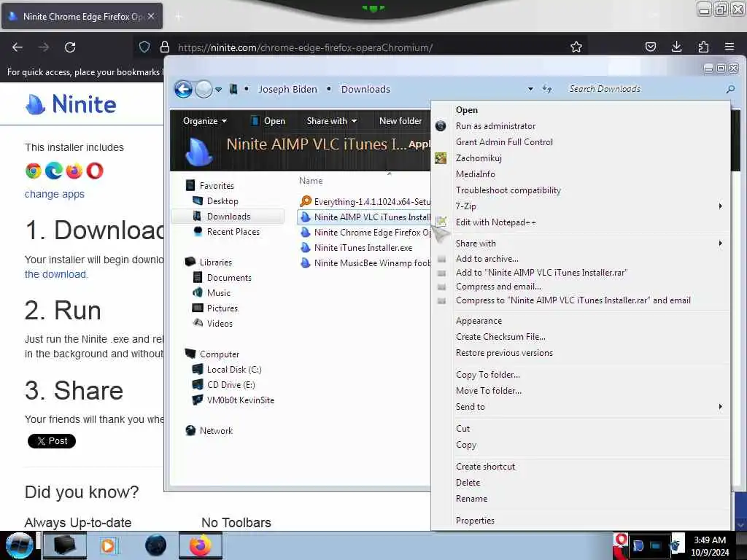Click the site security padlock icon
The height and width of the screenshot is (560, 747).
pos(165,47)
